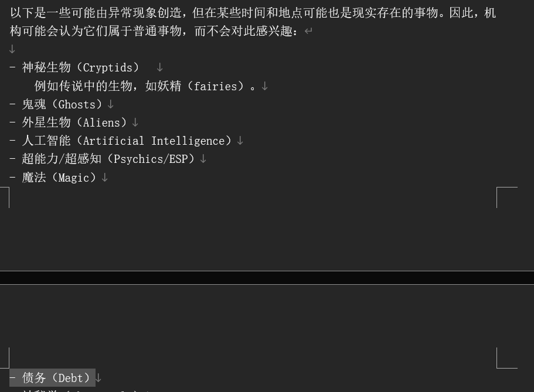This screenshot has width=534, height=392.
Task: Click the Chinese text 神秘生物
Action: click(46, 67)
